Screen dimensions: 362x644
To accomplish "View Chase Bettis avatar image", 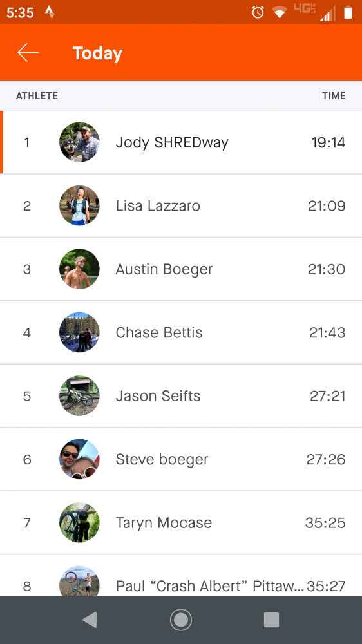I will click(79, 332).
